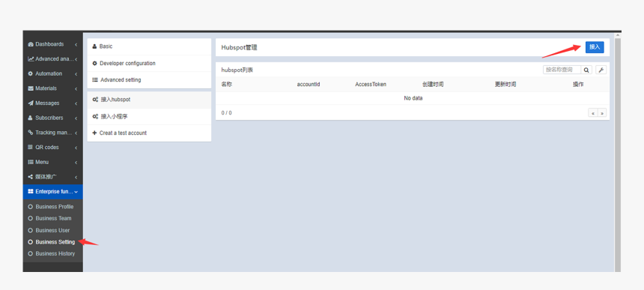Click the Messages paper plane icon

pyautogui.click(x=31, y=103)
